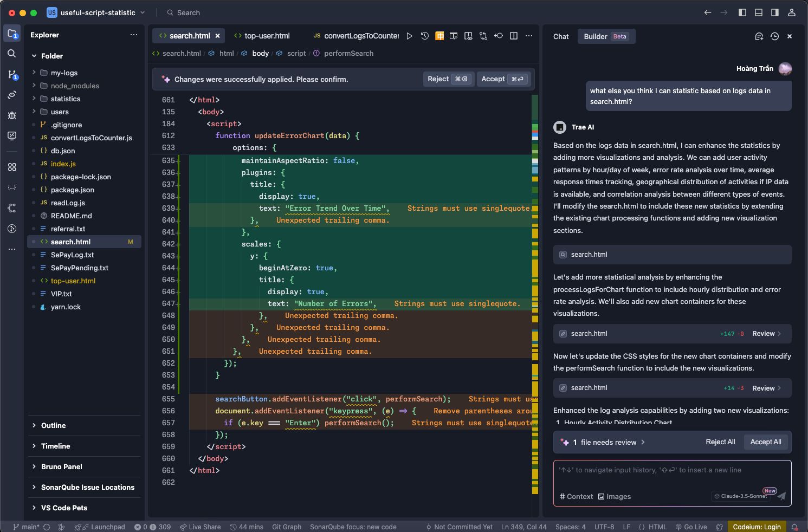Toggle the bottom panel layout icon
The image size is (808, 532).
[759, 12]
